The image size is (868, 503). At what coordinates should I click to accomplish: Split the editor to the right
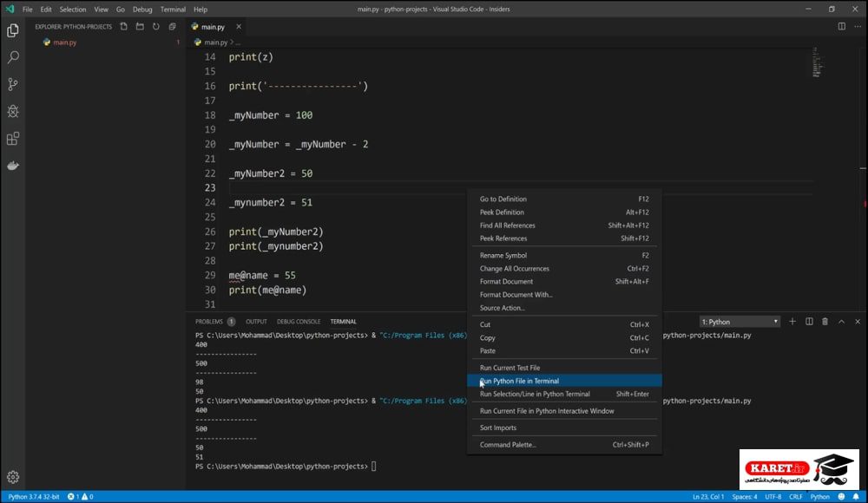click(841, 27)
